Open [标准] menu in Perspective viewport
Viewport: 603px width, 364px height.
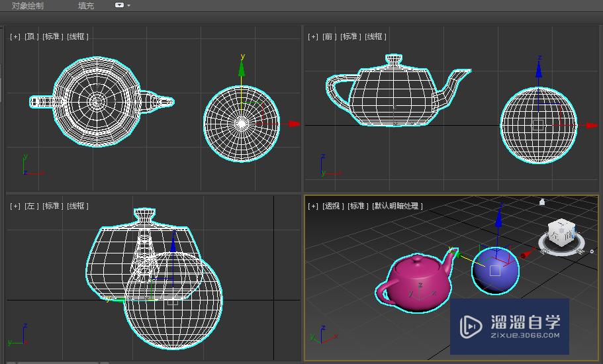pyautogui.click(x=357, y=206)
